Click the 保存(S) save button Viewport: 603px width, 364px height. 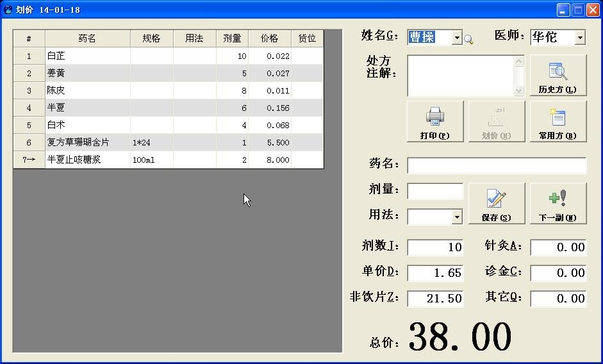[x=497, y=203]
